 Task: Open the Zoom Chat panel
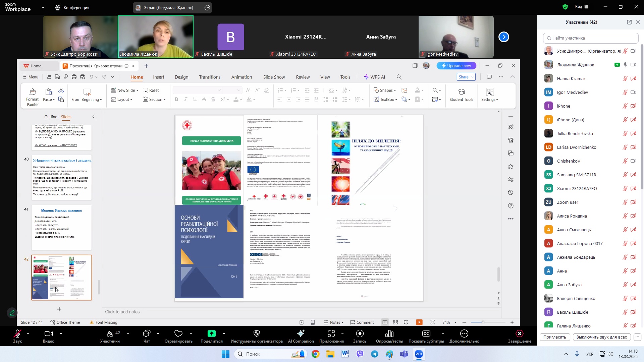[x=147, y=337]
